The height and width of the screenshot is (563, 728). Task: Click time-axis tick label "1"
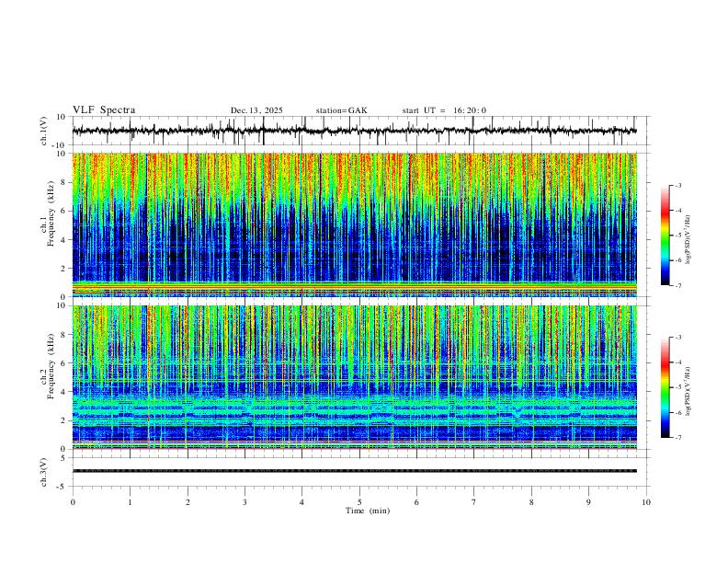[130, 502]
